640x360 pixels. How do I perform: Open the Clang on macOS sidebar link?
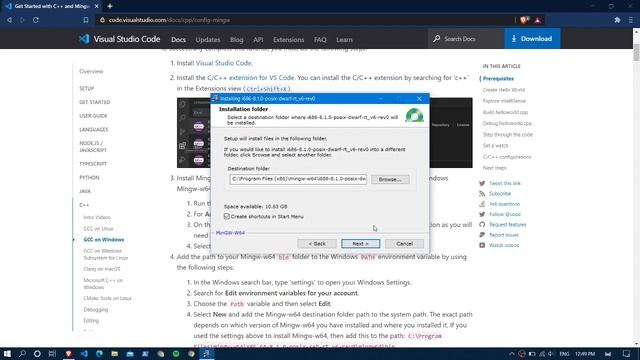[102, 269]
